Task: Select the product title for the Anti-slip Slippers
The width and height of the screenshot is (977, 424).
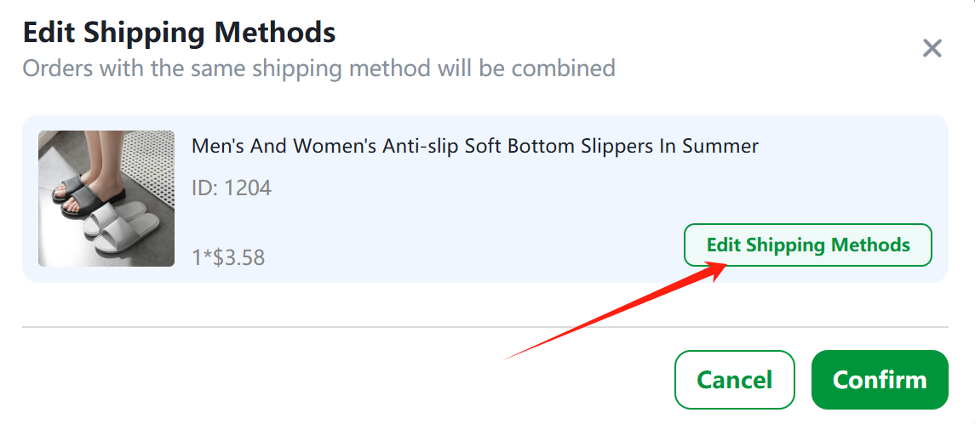Action: coord(475,146)
